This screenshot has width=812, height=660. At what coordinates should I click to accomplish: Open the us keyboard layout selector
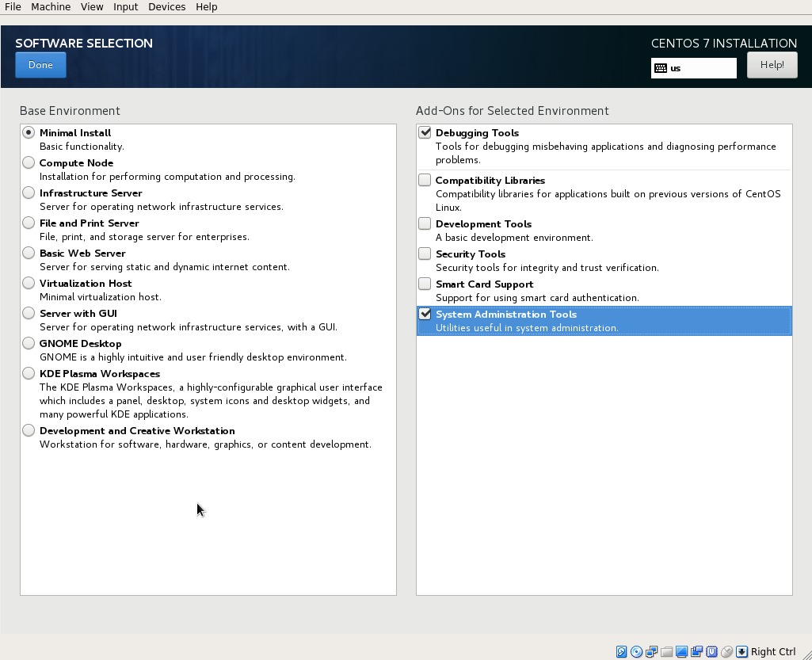tap(693, 68)
